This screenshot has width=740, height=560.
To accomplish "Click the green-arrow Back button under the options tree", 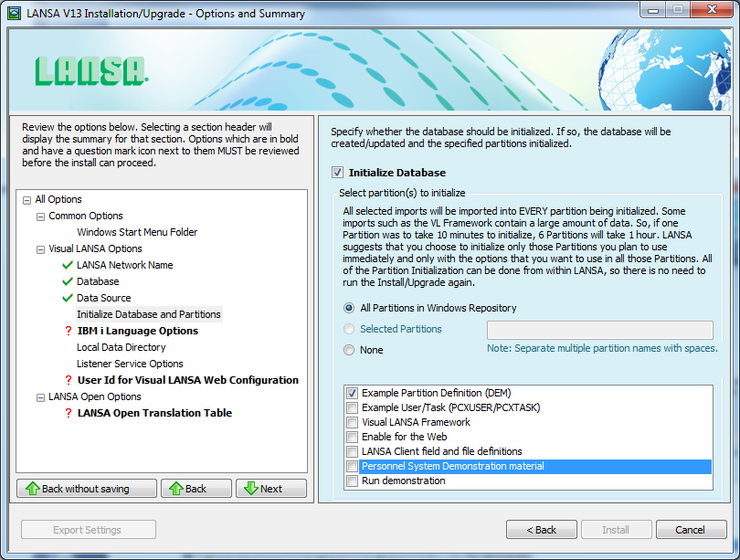I will [x=196, y=489].
